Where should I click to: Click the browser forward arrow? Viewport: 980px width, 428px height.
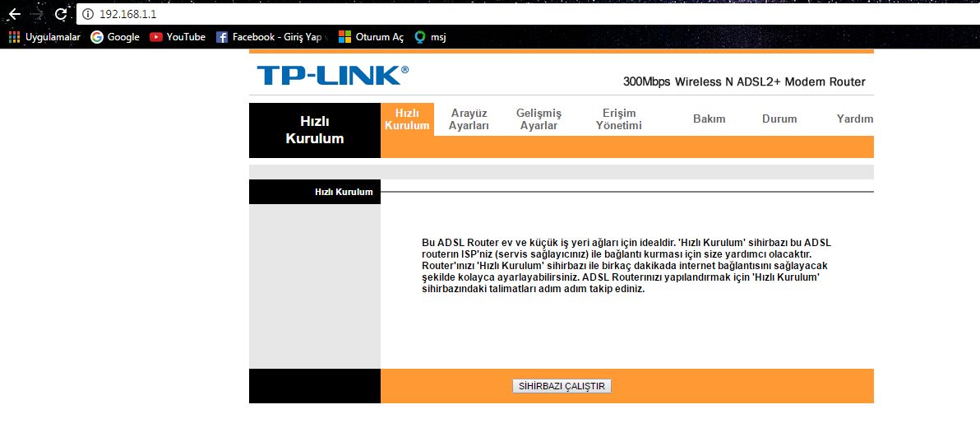pos(37,14)
